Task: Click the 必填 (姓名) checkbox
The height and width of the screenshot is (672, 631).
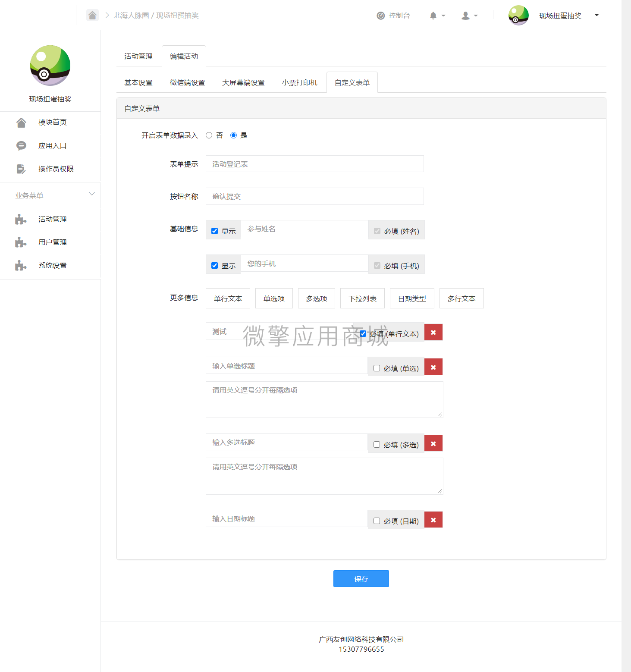Action: 377,231
